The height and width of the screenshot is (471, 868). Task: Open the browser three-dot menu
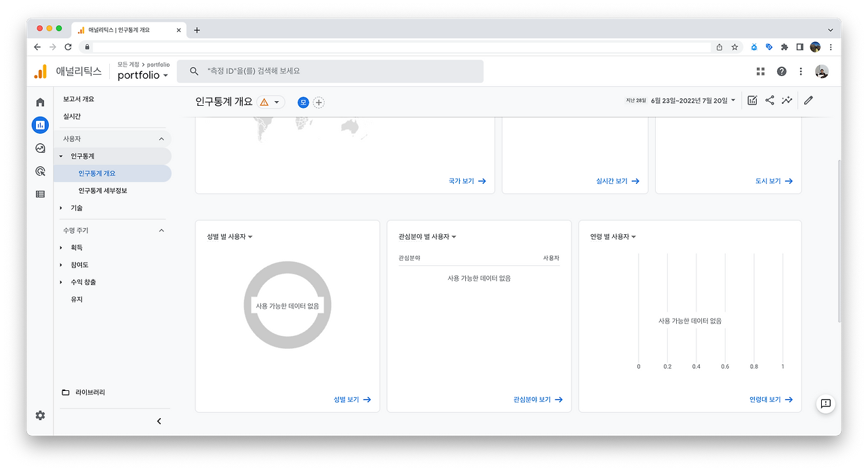[831, 47]
